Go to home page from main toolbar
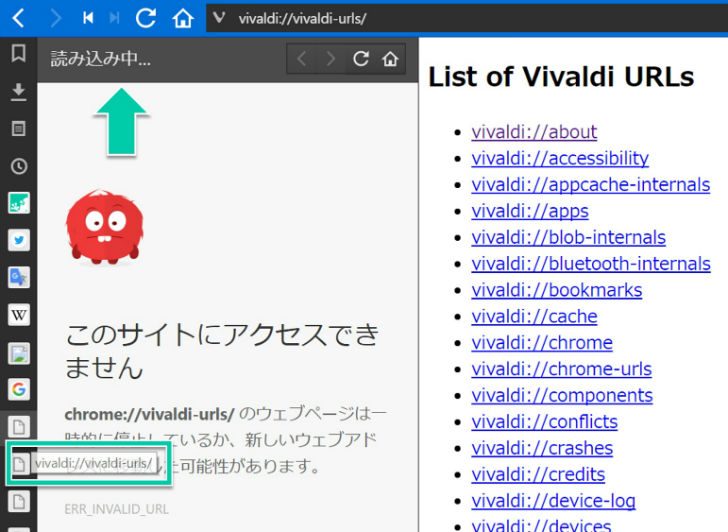This screenshot has height=532, width=728. (183, 19)
